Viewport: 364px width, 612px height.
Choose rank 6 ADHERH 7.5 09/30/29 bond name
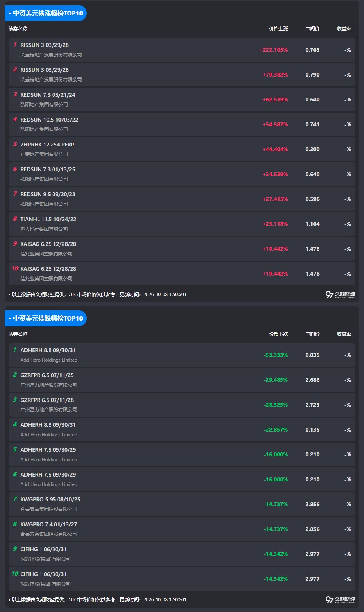tap(48, 475)
